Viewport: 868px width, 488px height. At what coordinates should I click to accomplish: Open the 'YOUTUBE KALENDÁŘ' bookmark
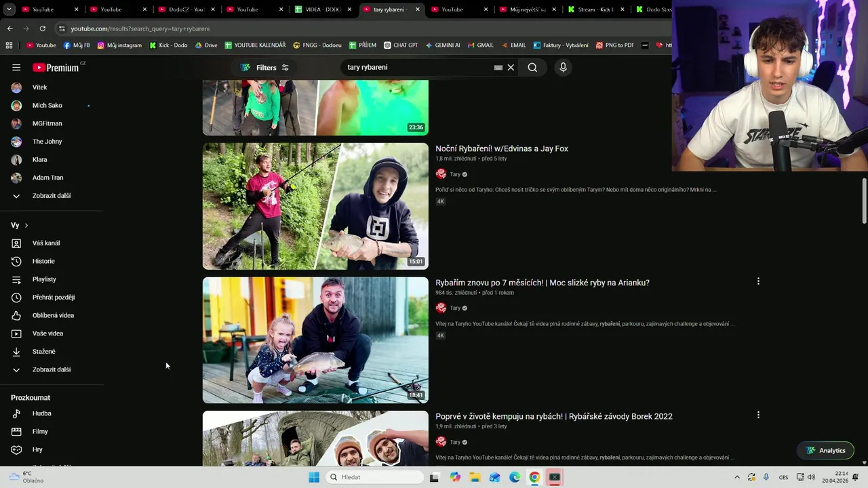[x=255, y=45]
